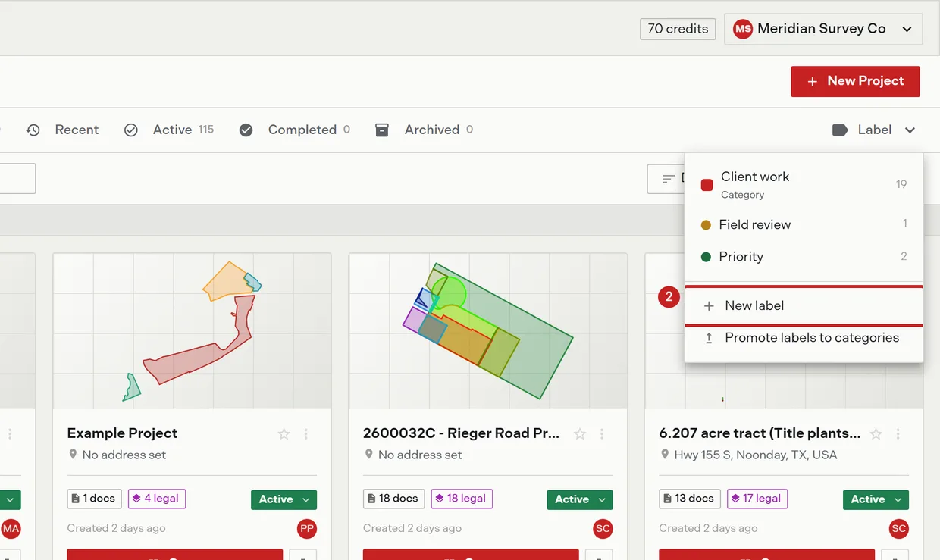
Task: Click the Completed checkmark icon
Action: click(246, 130)
